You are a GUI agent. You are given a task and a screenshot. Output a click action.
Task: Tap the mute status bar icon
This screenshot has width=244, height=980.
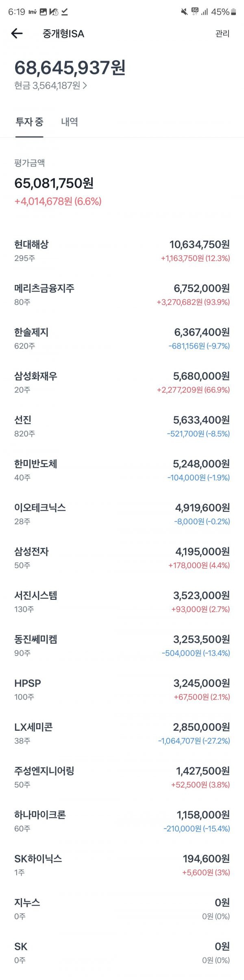(x=184, y=12)
